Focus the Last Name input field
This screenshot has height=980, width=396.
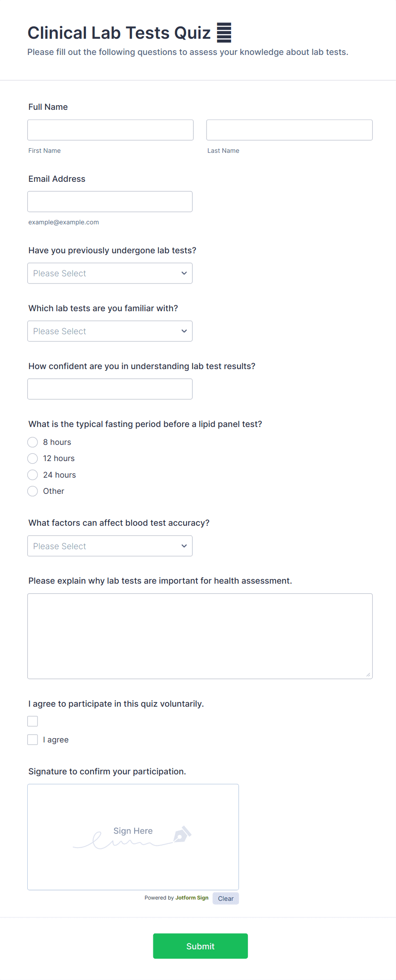pyautogui.click(x=289, y=130)
